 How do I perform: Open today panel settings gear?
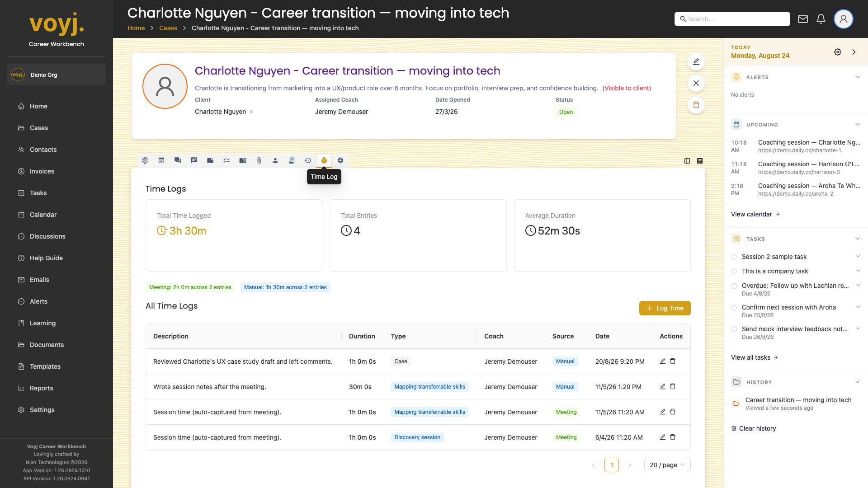(x=838, y=52)
